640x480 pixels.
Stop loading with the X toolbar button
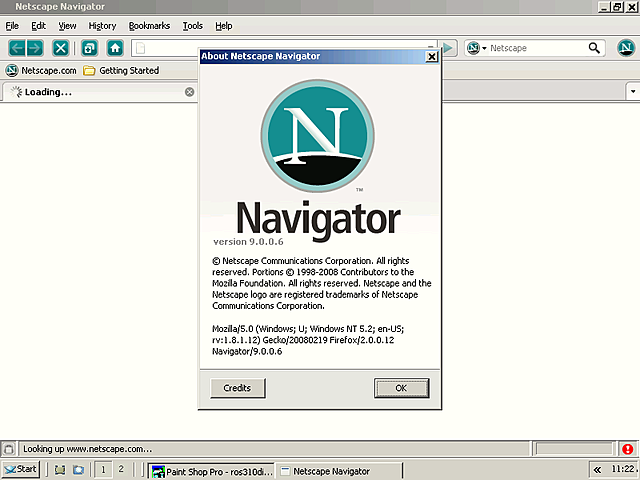(60, 48)
